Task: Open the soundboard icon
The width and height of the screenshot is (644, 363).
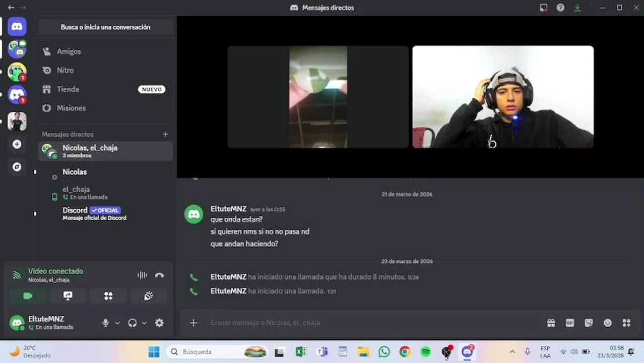Action: [149, 296]
